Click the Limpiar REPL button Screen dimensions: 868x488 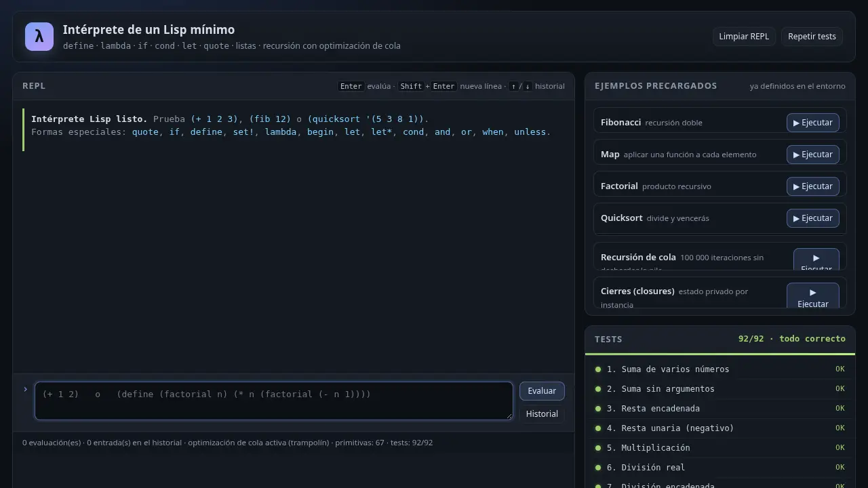744,37
